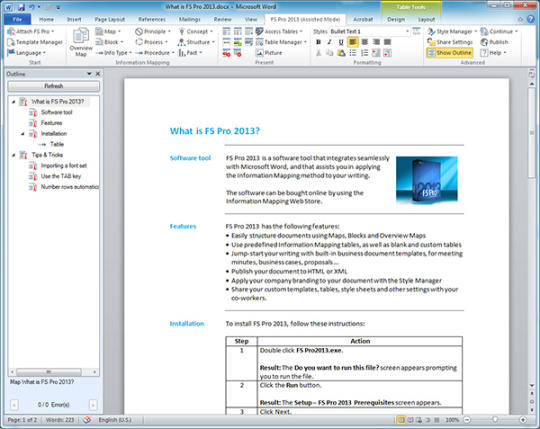Select 'Use the TAB key' outline item
Viewport: 540px width, 429px height.
(61, 176)
